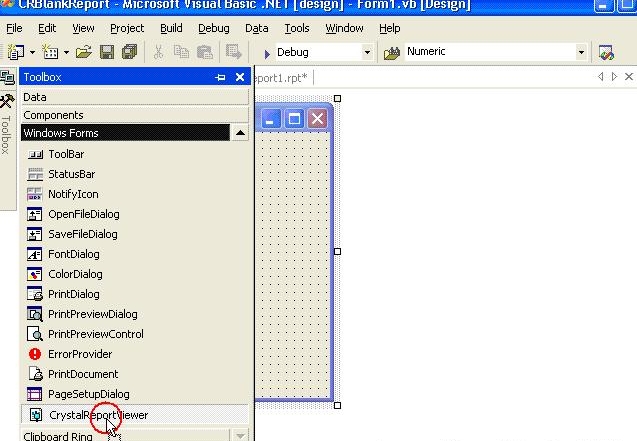Open the Debug configuration dropdown
The width and height of the screenshot is (637, 441).
click(367, 52)
